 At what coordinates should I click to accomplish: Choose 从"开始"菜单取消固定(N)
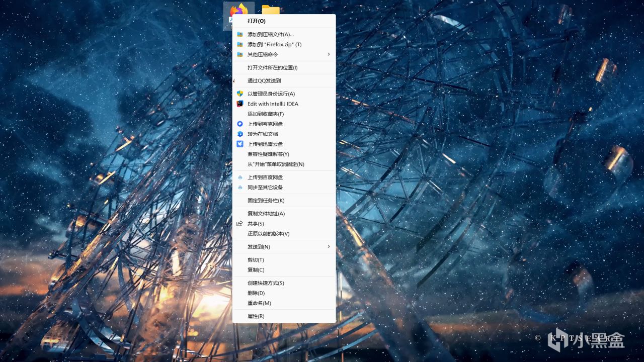tap(284, 164)
